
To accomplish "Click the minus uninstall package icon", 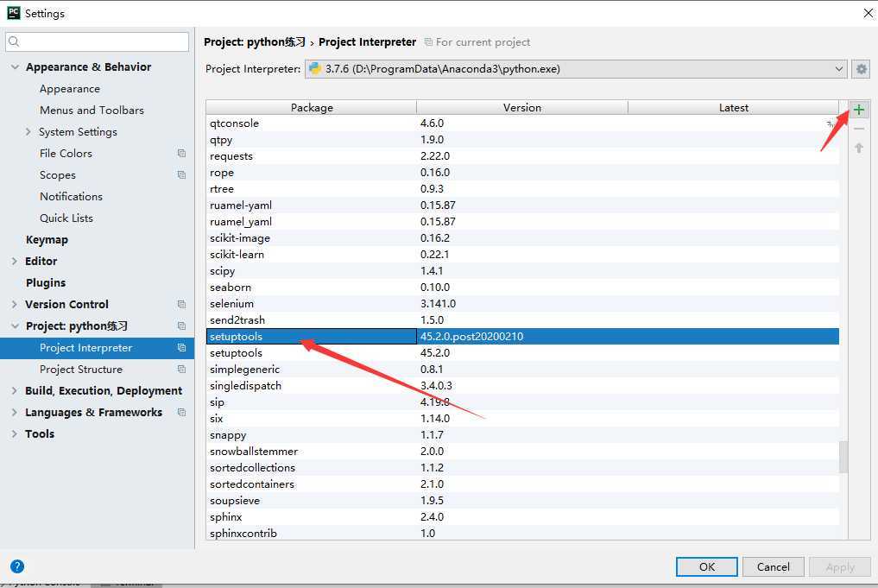I will [859, 129].
